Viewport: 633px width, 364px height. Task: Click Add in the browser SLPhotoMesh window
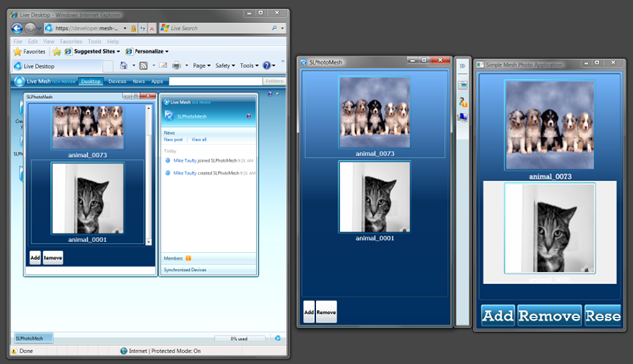point(35,258)
